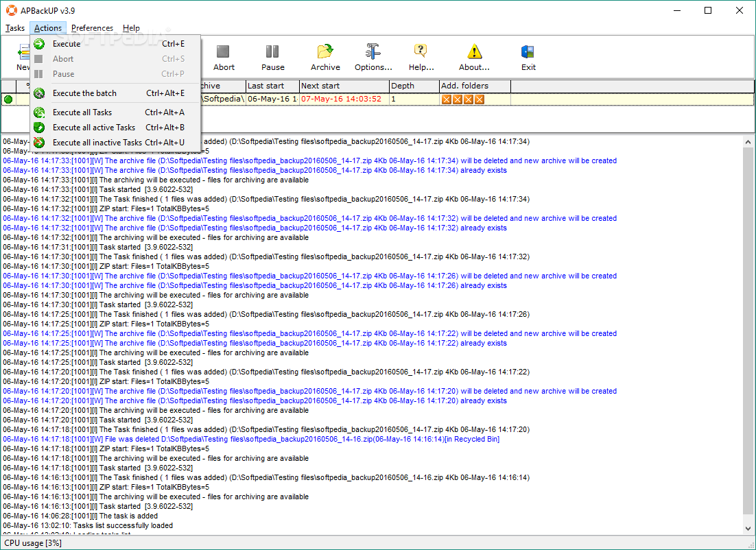The image size is (756, 550).
Task: Click the 14:17:18 ZIP start log line
Action: point(106,449)
